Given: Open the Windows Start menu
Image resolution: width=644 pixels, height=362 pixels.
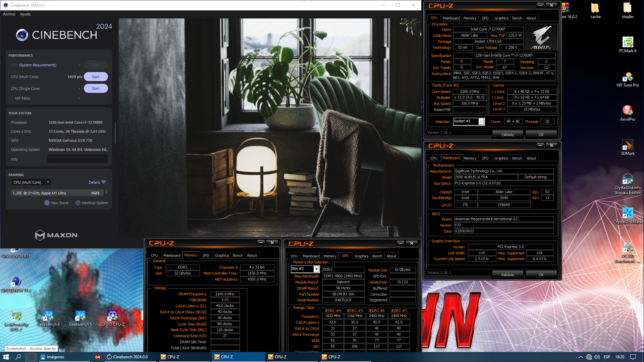Looking at the screenshot, I should (6, 357).
